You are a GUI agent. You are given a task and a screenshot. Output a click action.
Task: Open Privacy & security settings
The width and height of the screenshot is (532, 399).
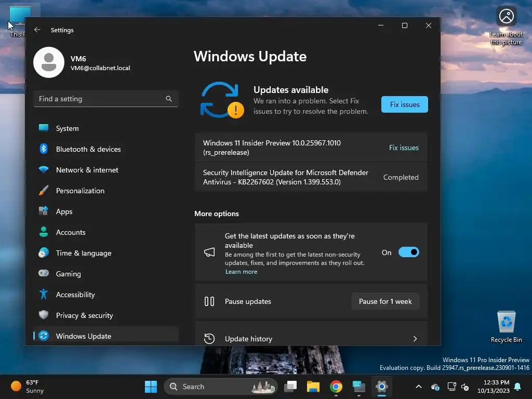(x=106, y=315)
